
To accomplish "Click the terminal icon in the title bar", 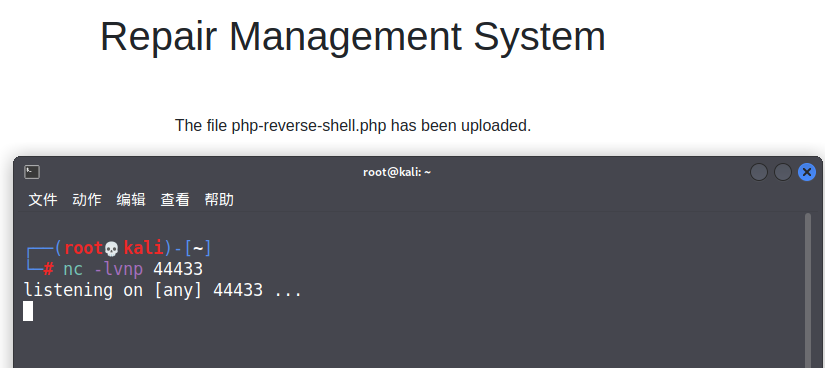I will coord(32,172).
